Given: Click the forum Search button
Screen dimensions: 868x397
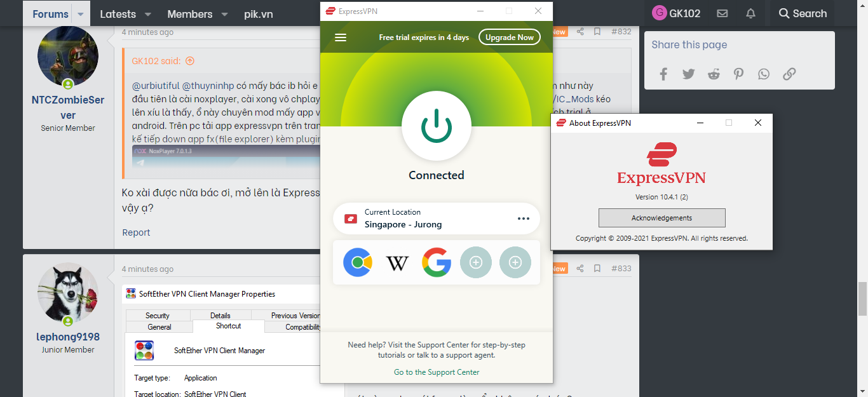Looking at the screenshot, I should pos(803,13).
